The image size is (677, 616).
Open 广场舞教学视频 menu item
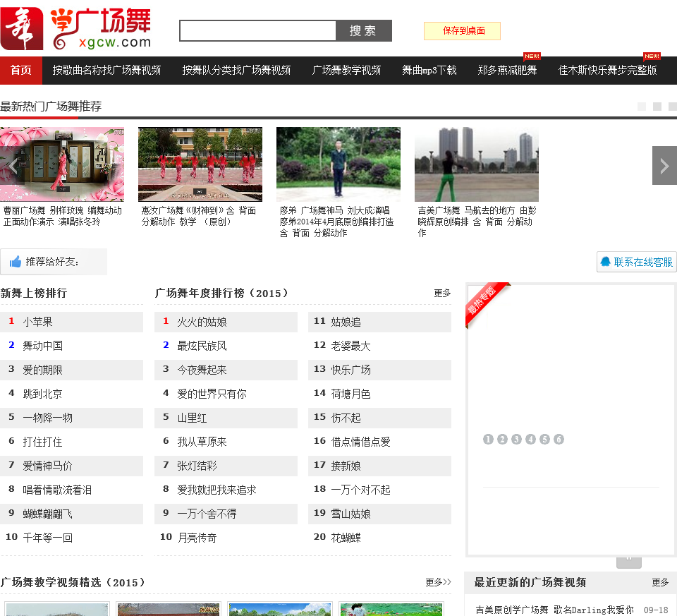coord(346,70)
